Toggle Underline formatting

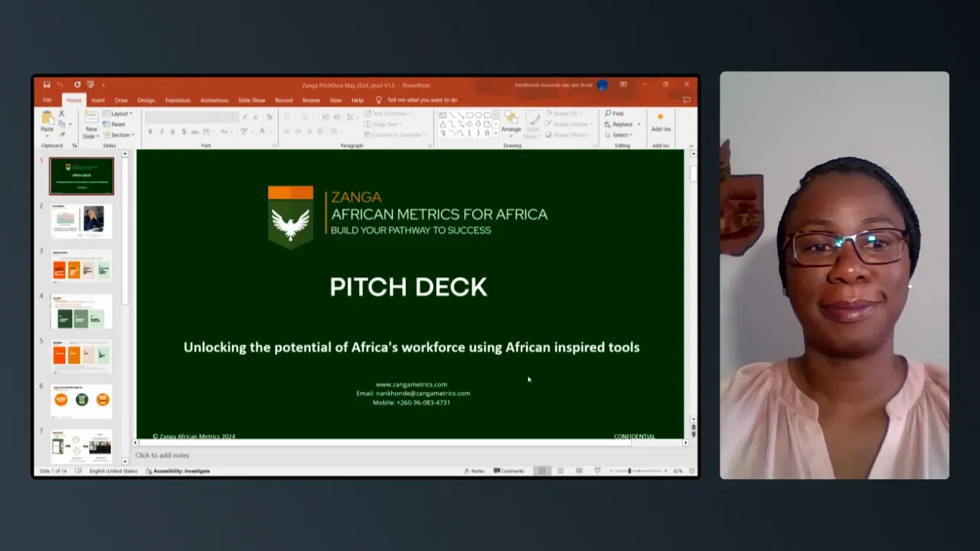click(x=172, y=132)
